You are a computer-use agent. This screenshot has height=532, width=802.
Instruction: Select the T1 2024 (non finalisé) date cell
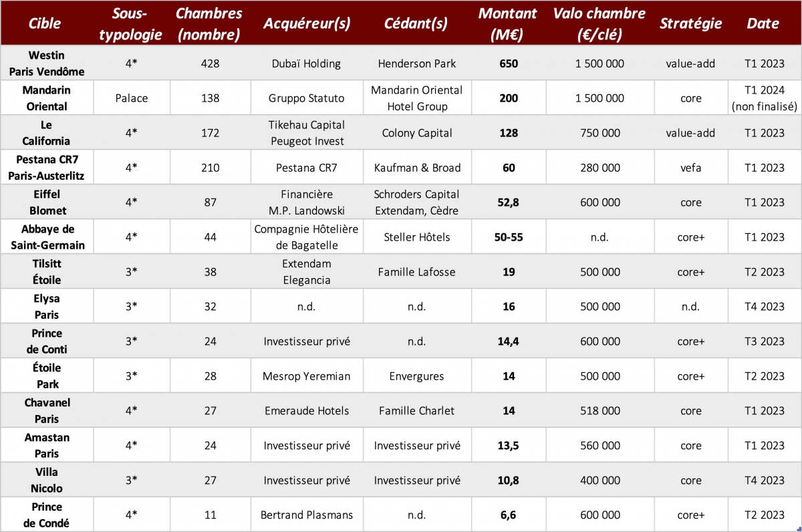point(765,98)
